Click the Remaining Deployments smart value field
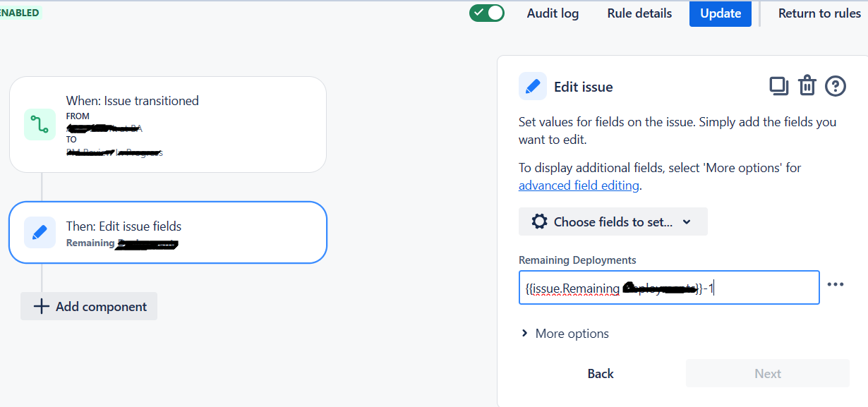 669,288
